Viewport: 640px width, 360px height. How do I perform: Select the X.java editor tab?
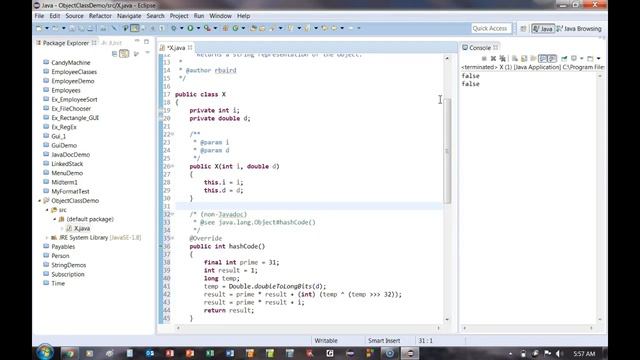coord(176,48)
